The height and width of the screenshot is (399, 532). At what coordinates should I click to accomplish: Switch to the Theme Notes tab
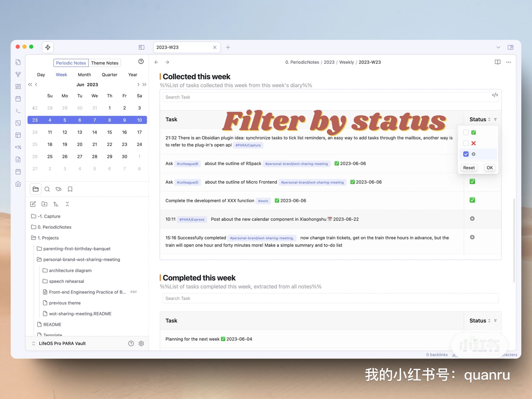tap(105, 63)
